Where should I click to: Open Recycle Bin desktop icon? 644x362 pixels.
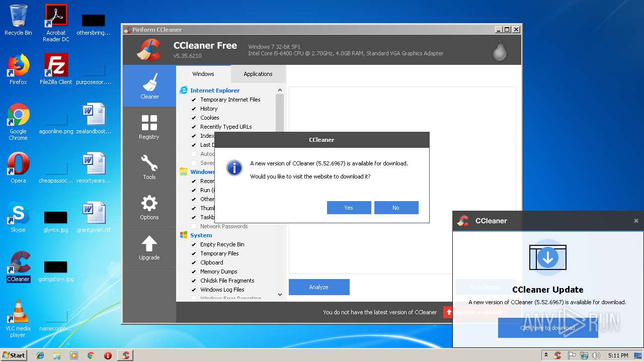point(18,20)
